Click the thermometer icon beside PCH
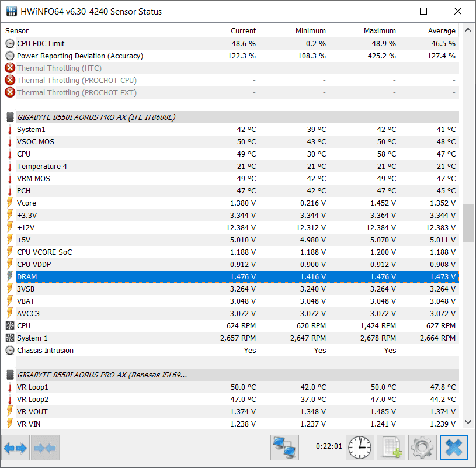This screenshot has height=468, width=476. click(x=10, y=190)
